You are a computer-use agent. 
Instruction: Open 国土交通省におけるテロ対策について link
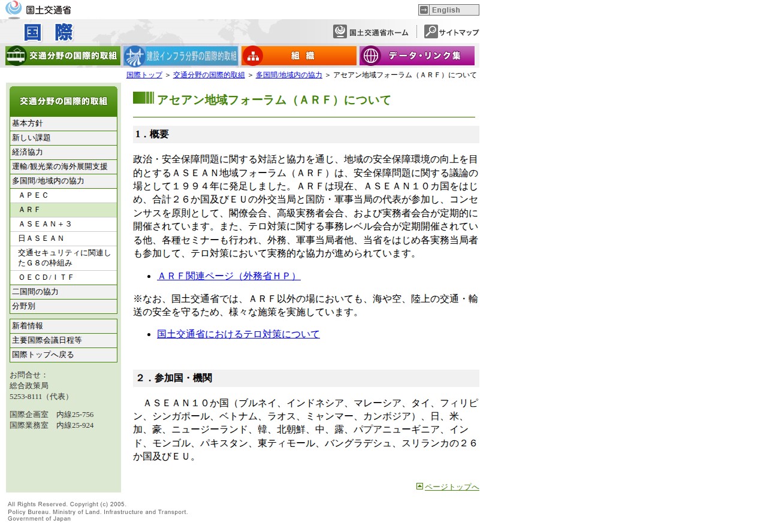238,334
